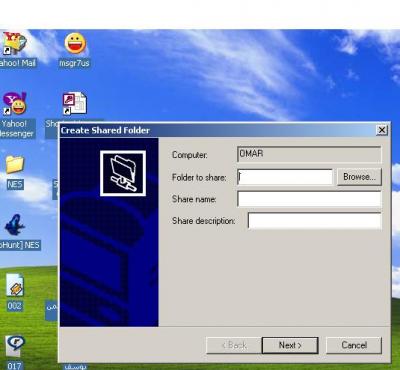Select the NES folder on desktop
The image size is (400, 370).
[15, 164]
